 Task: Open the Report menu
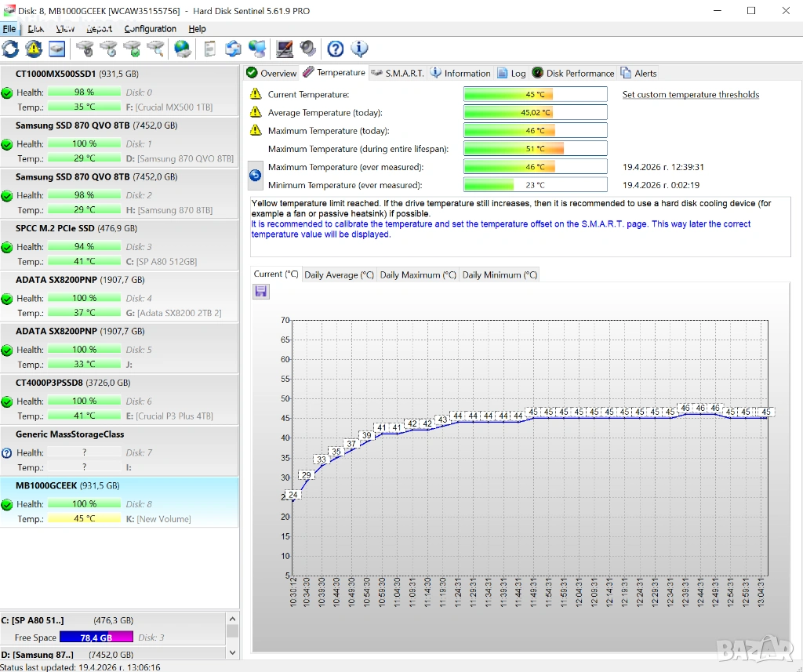[100, 29]
